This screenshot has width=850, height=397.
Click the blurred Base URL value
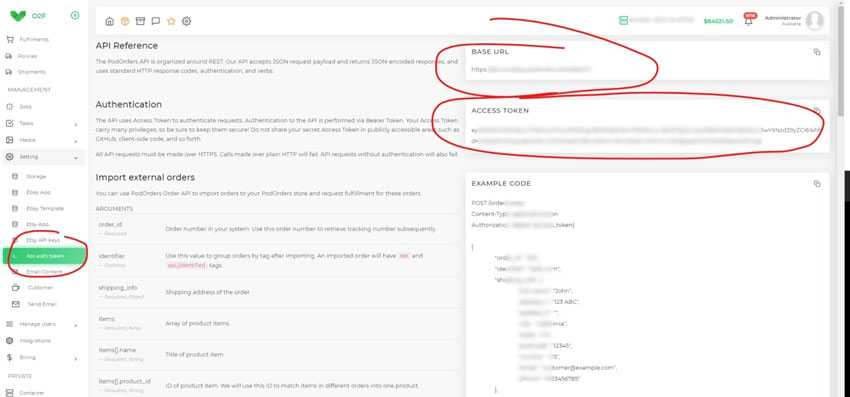point(530,69)
